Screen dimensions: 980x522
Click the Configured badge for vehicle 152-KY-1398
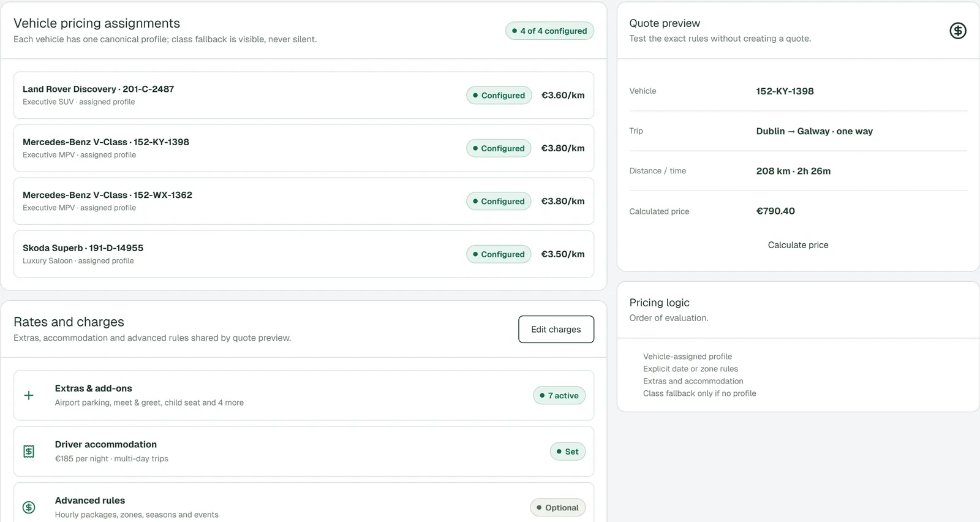pyautogui.click(x=499, y=148)
